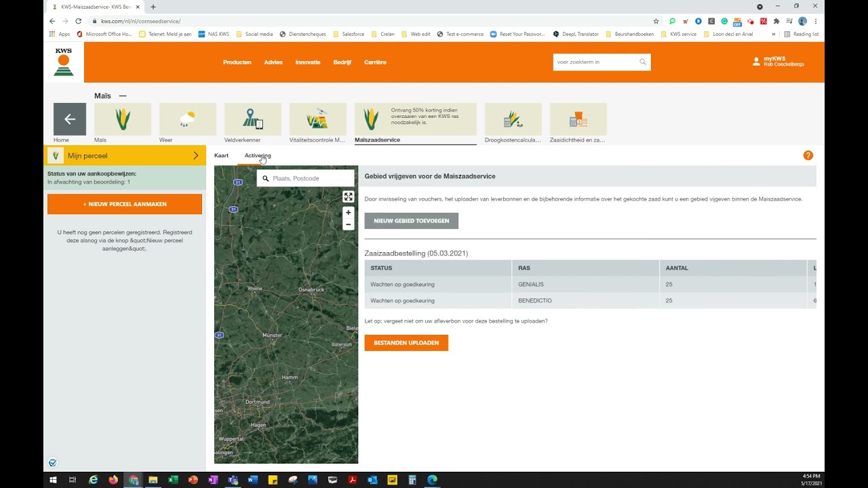
Task: Open the Veldverkenner tile
Action: [x=253, y=119]
